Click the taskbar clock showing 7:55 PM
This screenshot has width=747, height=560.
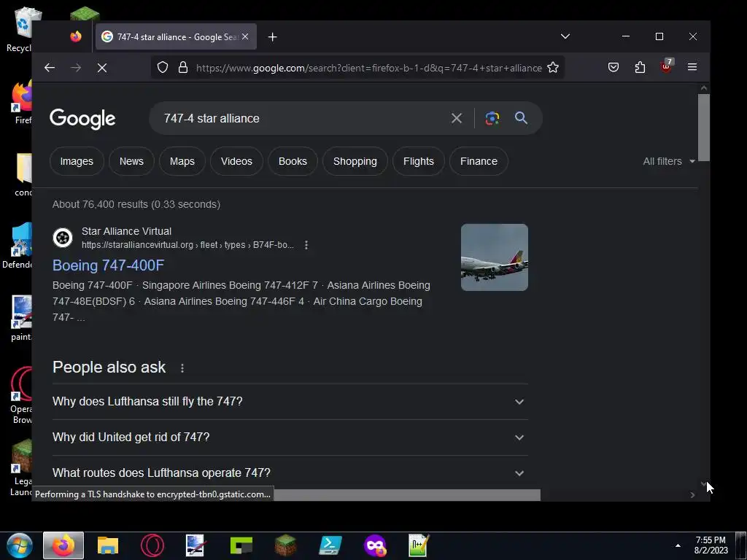coord(711,545)
